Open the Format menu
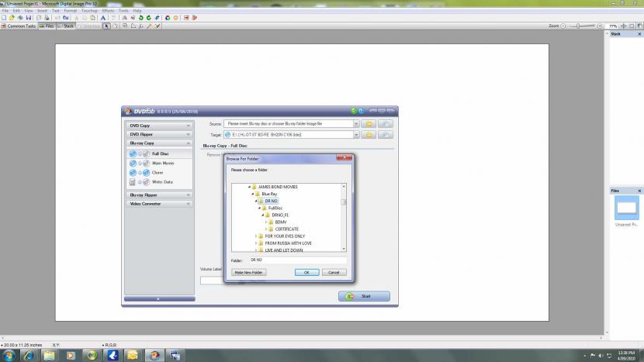 (71, 11)
